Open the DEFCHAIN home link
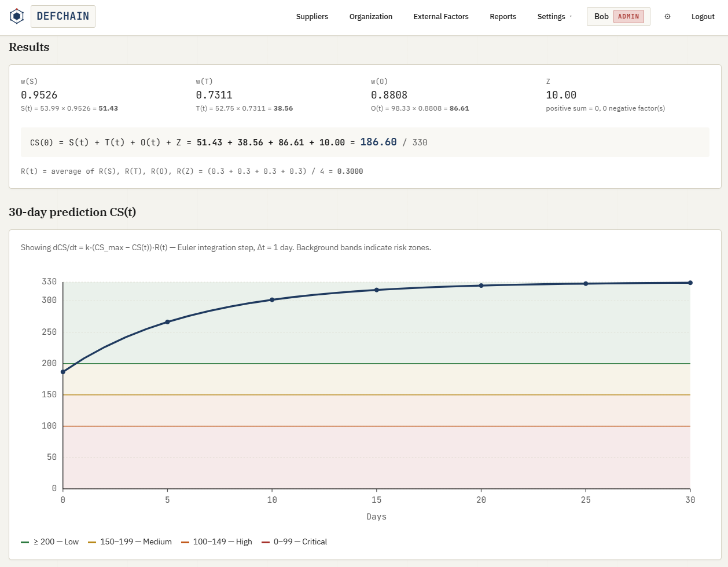The width and height of the screenshot is (728, 567). (x=63, y=16)
